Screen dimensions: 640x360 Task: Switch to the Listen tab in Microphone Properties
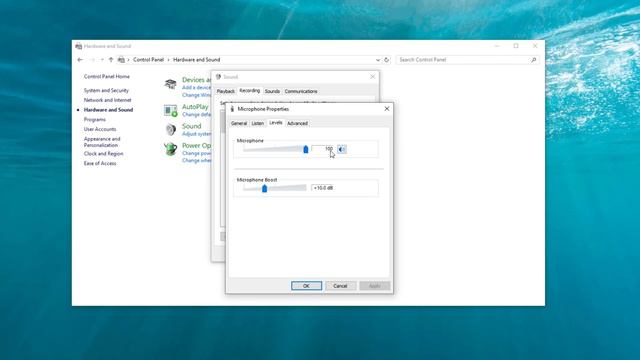coord(258,123)
